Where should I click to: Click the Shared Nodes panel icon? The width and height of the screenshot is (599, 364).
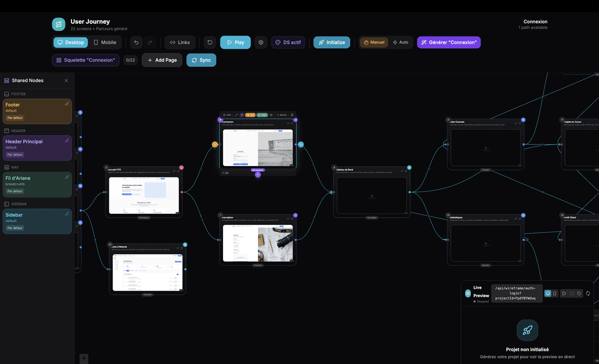[x=6, y=80]
